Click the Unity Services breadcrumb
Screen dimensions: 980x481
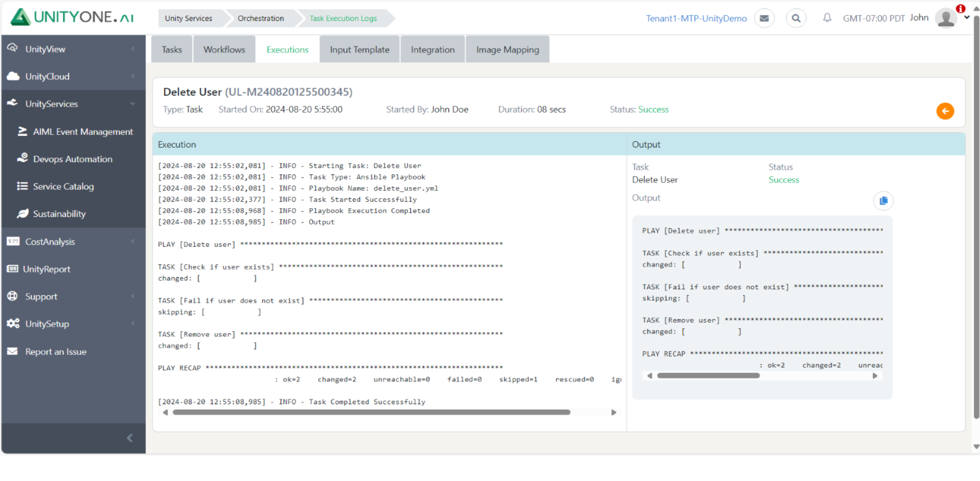(x=189, y=18)
